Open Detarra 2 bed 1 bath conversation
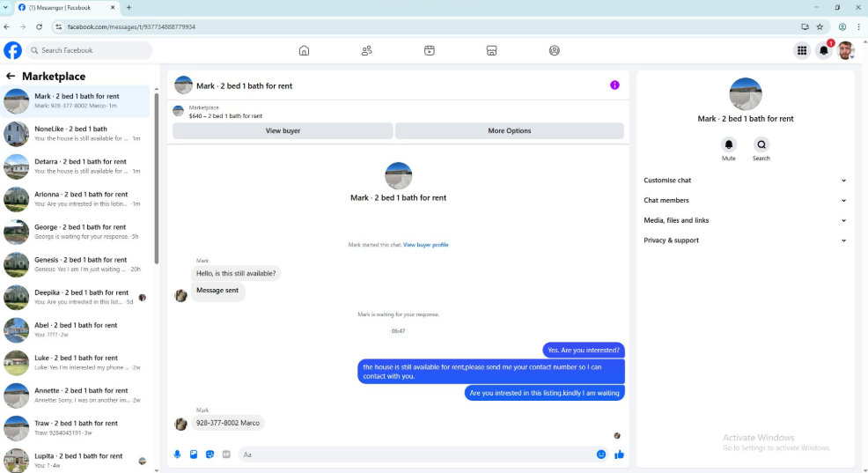The width and height of the screenshot is (868, 473). coord(75,166)
